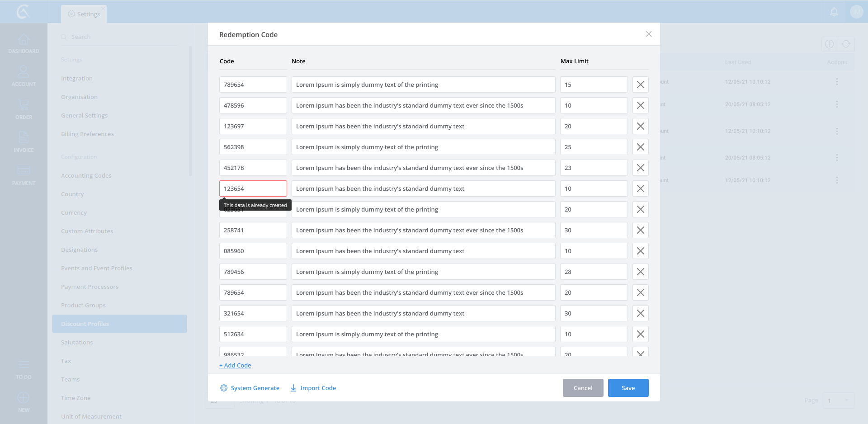This screenshot has width=868, height=424.
Task: Edit the Max Limit field showing 25
Action: point(593,147)
